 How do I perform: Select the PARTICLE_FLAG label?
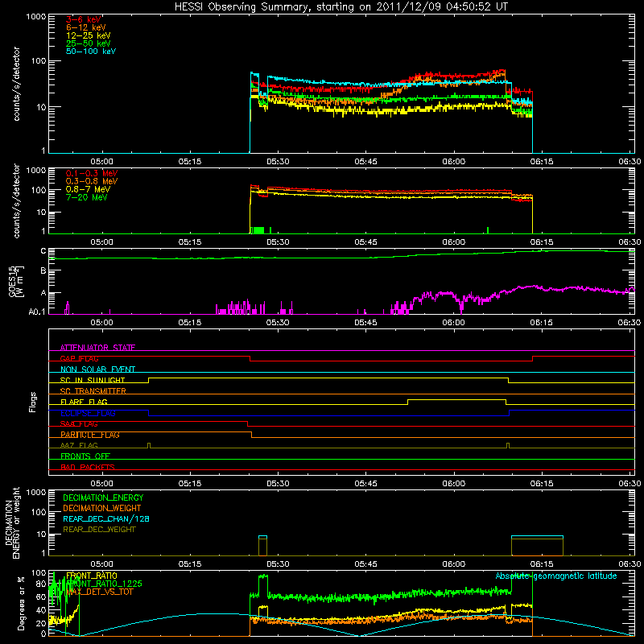coord(90,434)
